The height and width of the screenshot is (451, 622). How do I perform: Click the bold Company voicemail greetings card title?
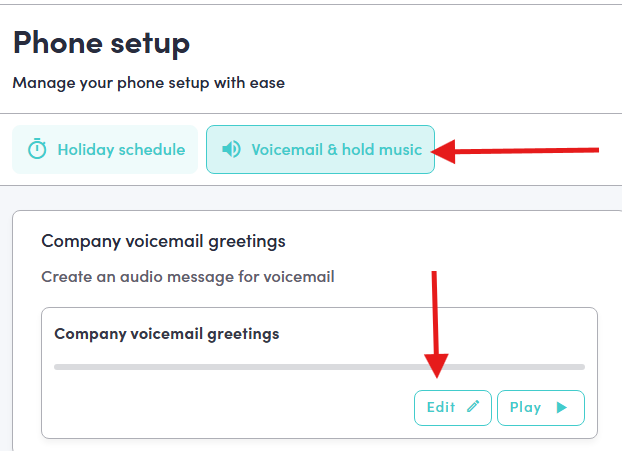click(x=166, y=334)
